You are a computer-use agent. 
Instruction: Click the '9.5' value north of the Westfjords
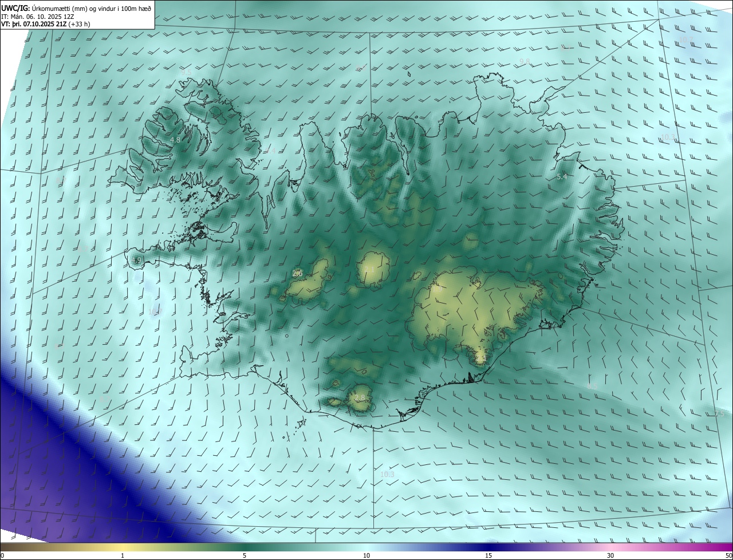pos(186,72)
